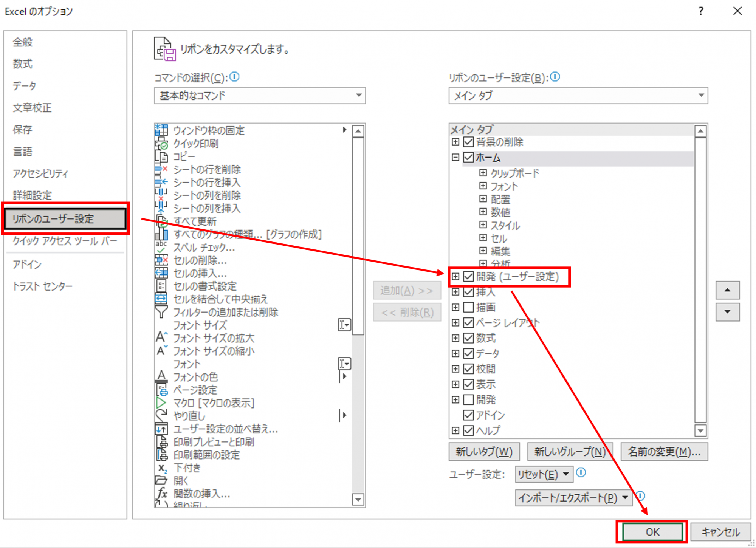Click scroll-up arrow of main tabs list
Image resolution: width=756 pixels, height=548 pixels.
(x=700, y=131)
